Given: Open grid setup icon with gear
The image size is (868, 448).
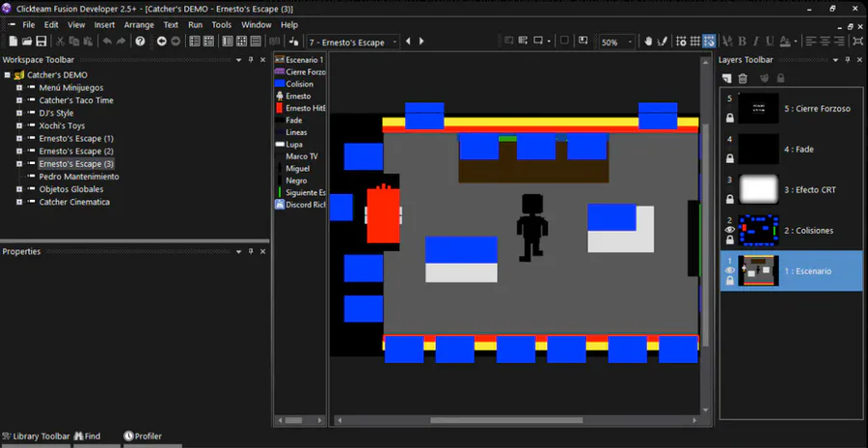Looking at the screenshot, I should (682, 41).
